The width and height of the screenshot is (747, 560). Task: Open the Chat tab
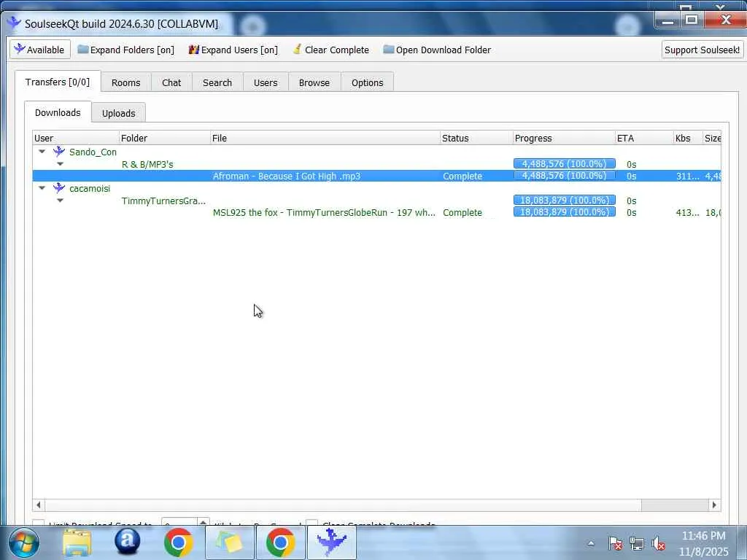[171, 82]
